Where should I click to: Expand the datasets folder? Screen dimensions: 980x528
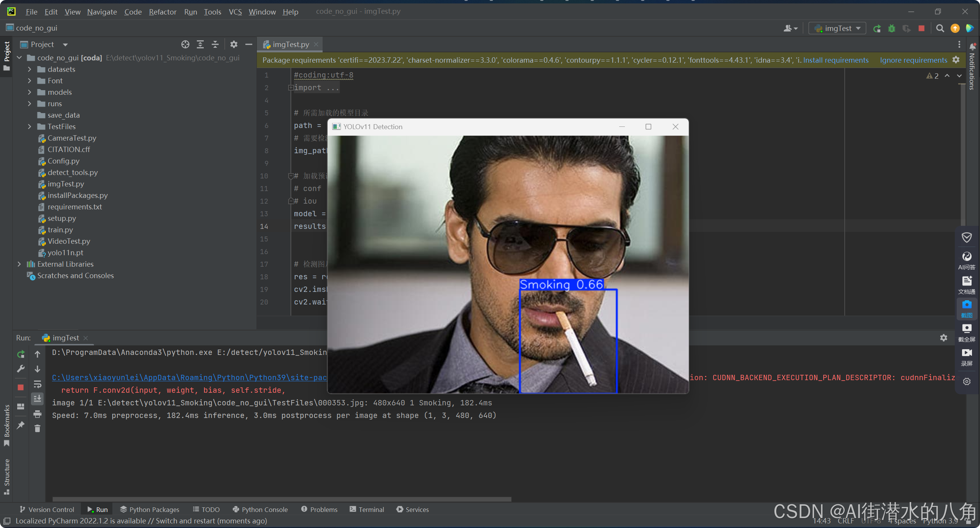(x=29, y=70)
